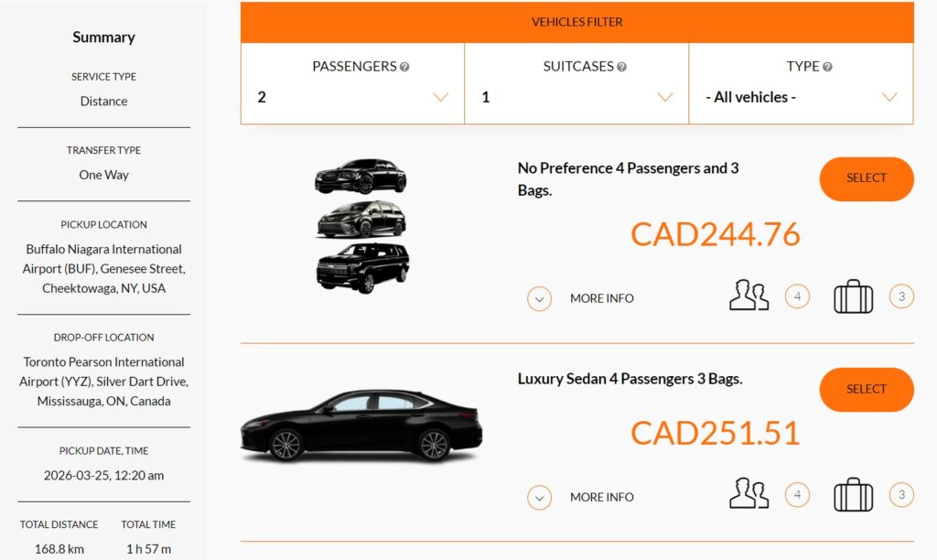The height and width of the screenshot is (560, 937).
Task: Open the Suitcases dropdown
Action: (x=576, y=97)
